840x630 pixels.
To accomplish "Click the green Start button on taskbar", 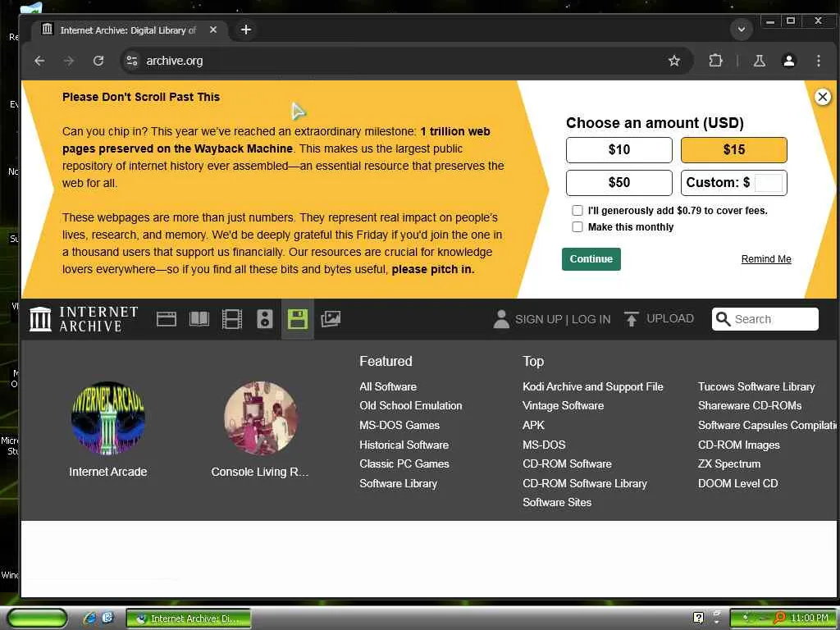I will pos(38,619).
